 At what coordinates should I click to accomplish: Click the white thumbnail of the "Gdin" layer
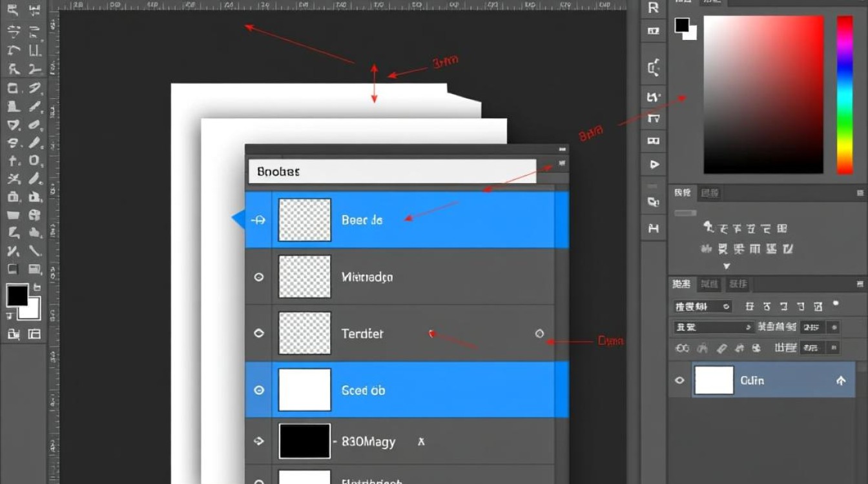pos(714,380)
